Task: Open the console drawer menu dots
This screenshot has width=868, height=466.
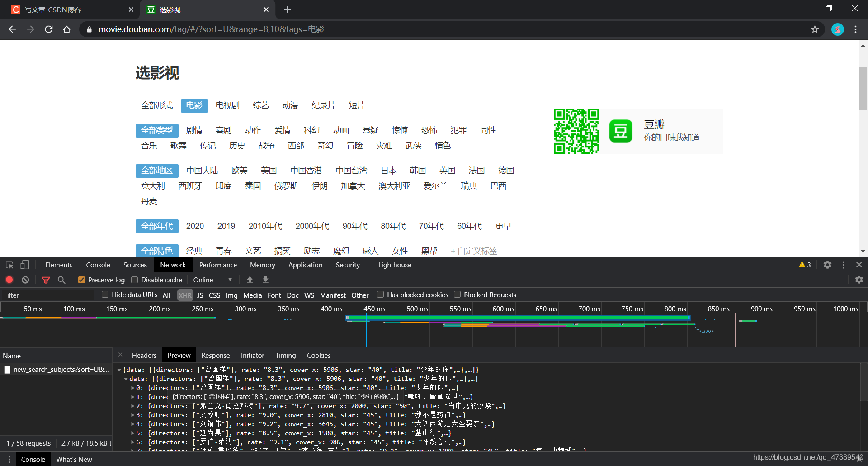Action: coord(9,460)
